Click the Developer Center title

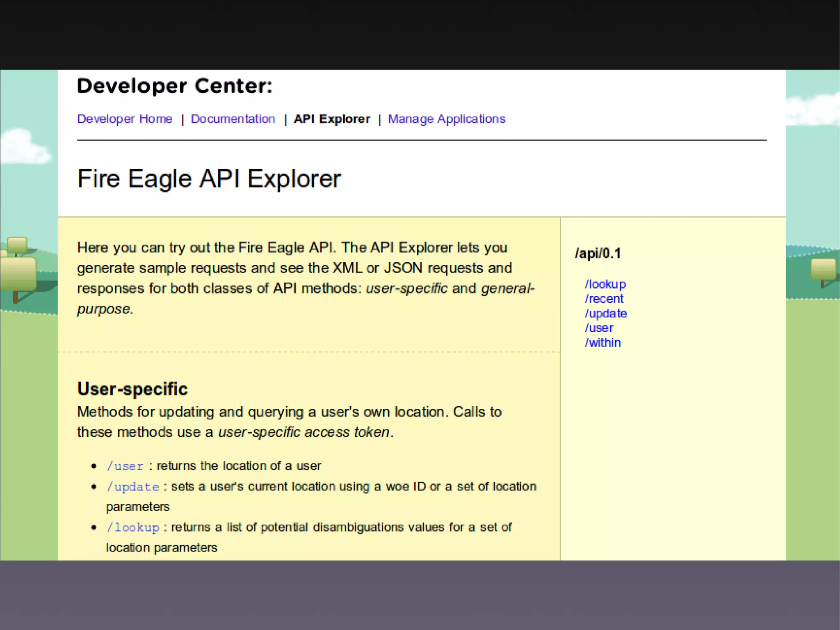tap(174, 86)
